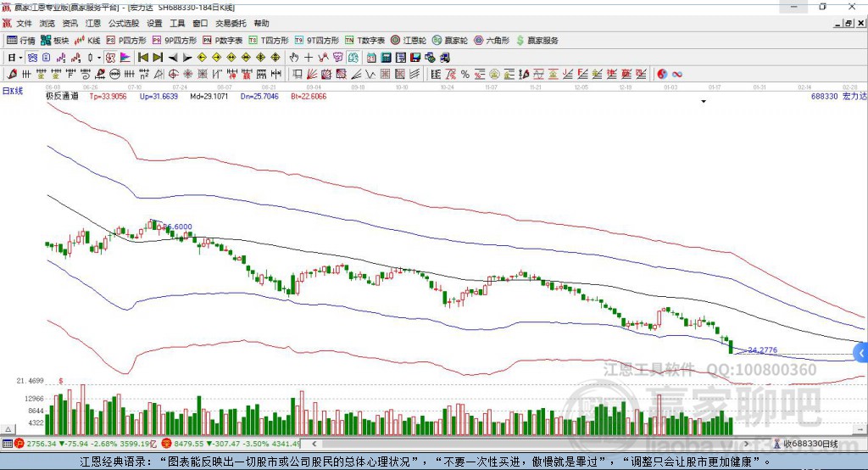
Task: Expand the small black triangle above chart
Action: click(704, 102)
